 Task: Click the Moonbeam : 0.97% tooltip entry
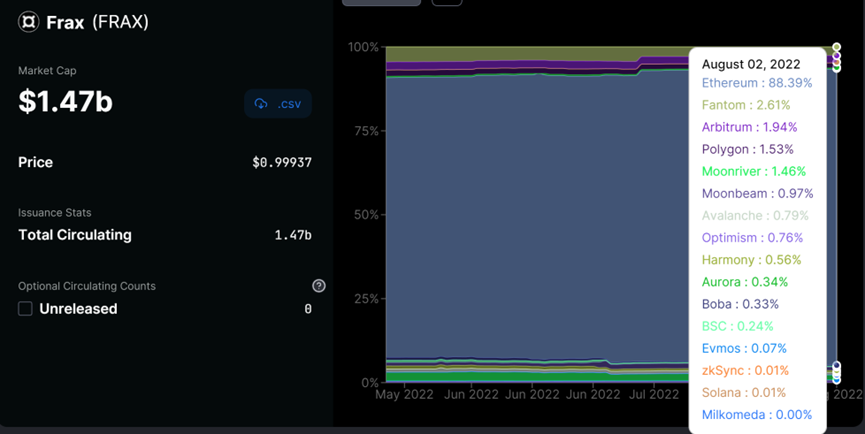coord(757,193)
